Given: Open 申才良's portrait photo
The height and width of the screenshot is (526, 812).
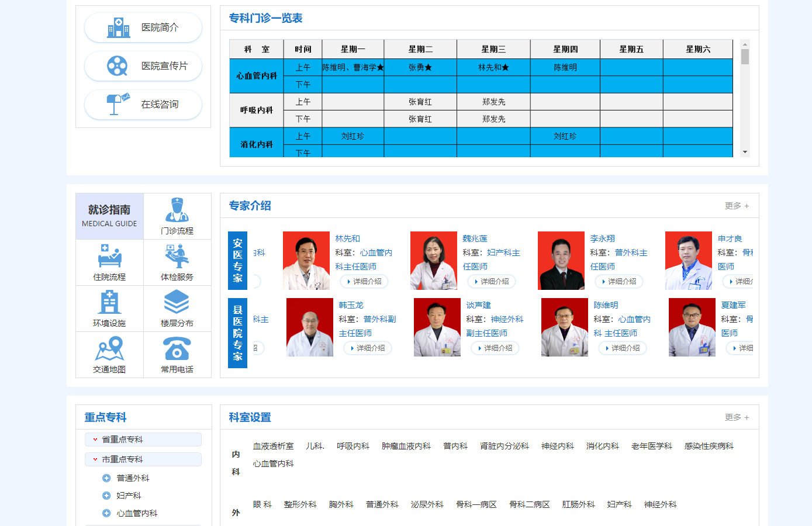Looking at the screenshot, I should click(x=689, y=261).
